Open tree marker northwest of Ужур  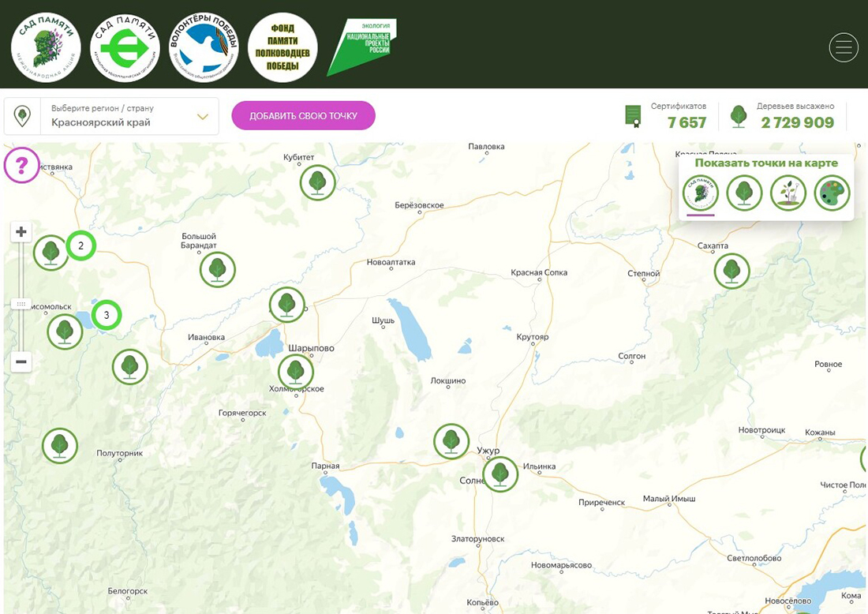click(x=451, y=441)
